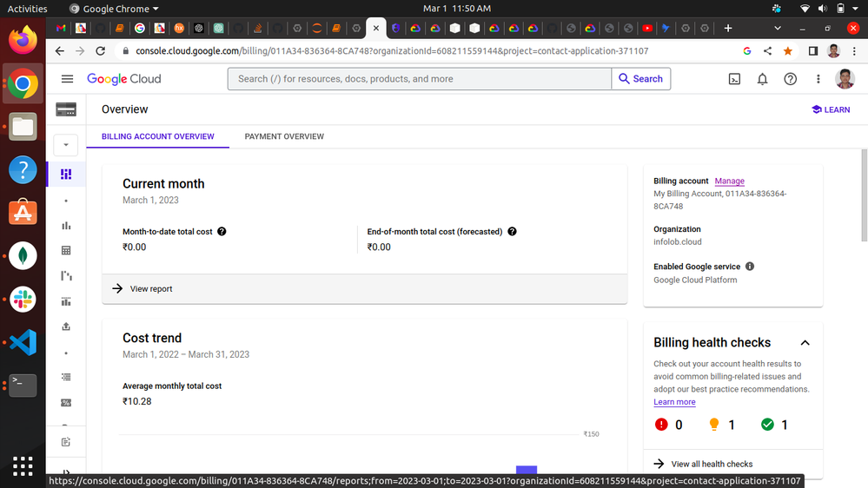Open Reports bar chart icon in sidebar
Image resolution: width=868 pixels, height=488 pixels.
pyautogui.click(x=66, y=225)
